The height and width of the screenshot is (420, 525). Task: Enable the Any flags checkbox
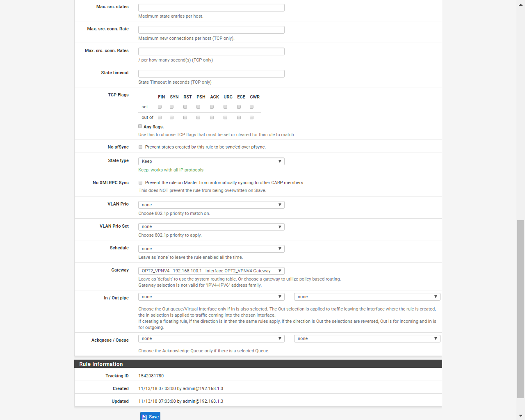tap(140, 126)
